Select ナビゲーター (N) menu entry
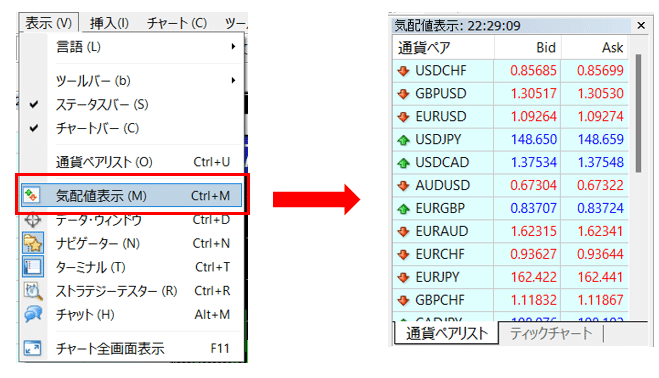Screen dimensions: 659x378 (x=131, y=243)
